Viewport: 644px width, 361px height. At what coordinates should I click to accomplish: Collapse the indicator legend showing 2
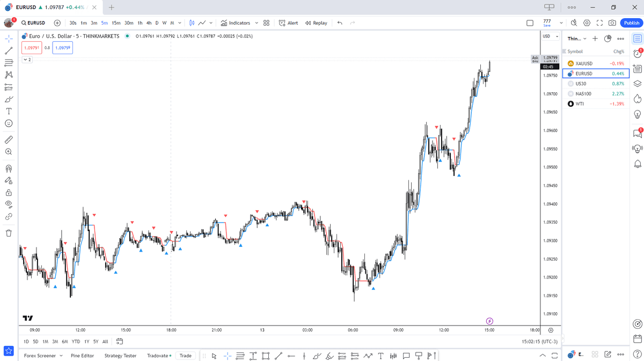pyautogui.click(x=27, y=60)
